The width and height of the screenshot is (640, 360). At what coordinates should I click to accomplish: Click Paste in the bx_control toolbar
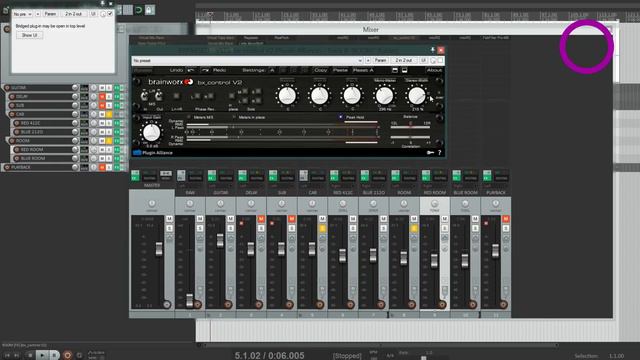pyautogui.click(x=340, y=70)
